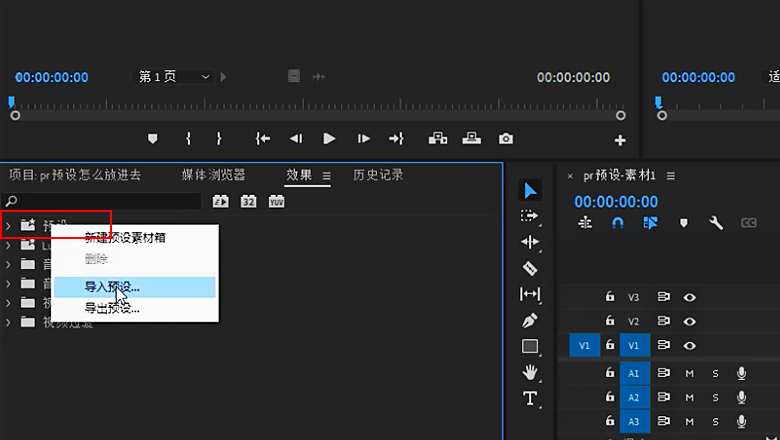Open the 效果 panel menu
The image size is (780, 440).
(x=326, y=176)
